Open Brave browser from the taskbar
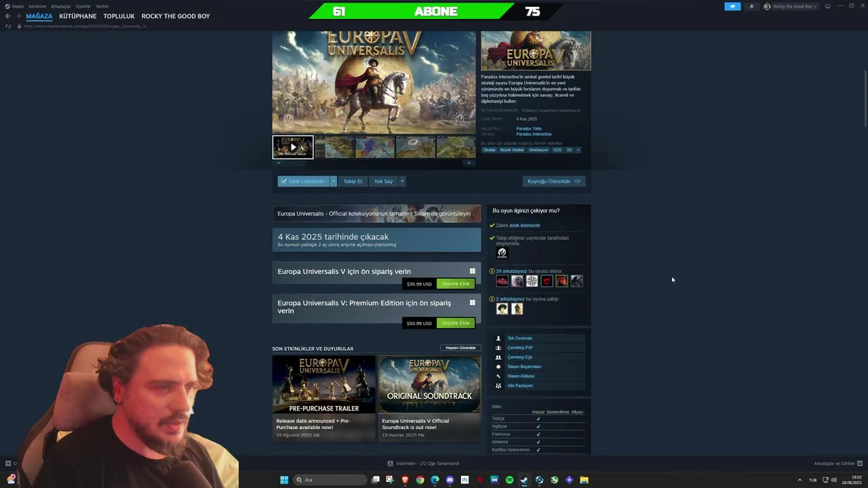Image resolution: width=868 pixels, height=488 pixels. 405,480
